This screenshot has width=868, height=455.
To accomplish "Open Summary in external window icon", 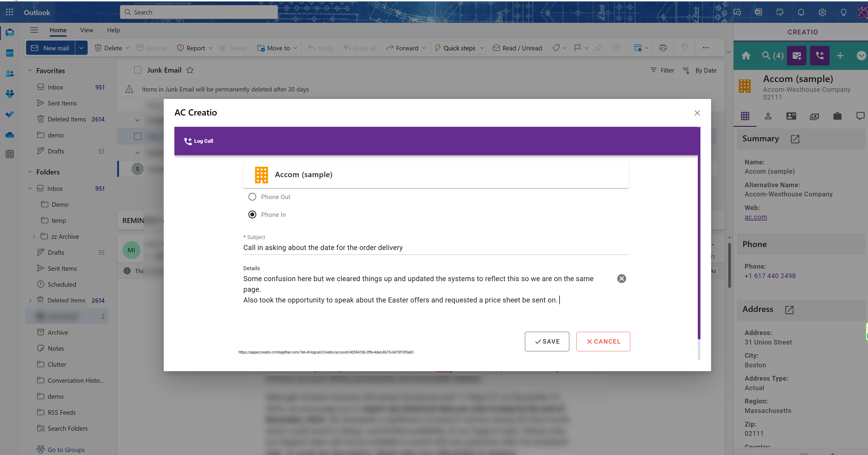I will [795, 139].
